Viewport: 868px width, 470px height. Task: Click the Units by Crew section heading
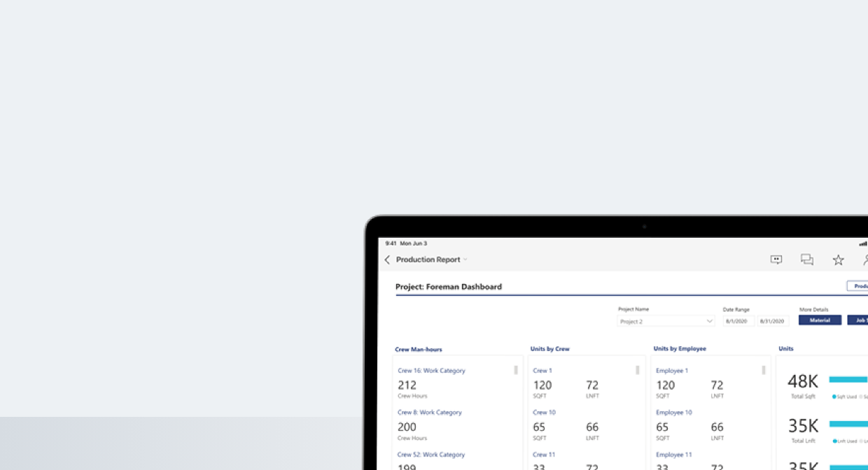(550, 349)
